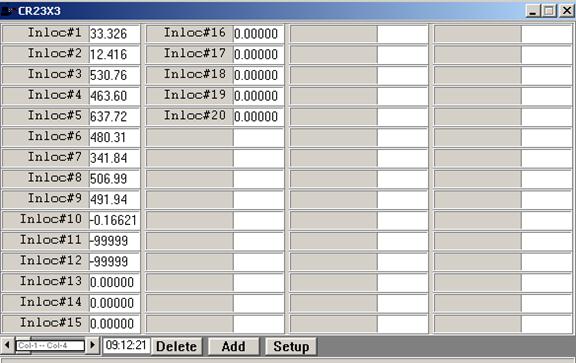576x363 pixels.
Task: Select the Inloc#15 label cell
Action: tap(46, 324)
